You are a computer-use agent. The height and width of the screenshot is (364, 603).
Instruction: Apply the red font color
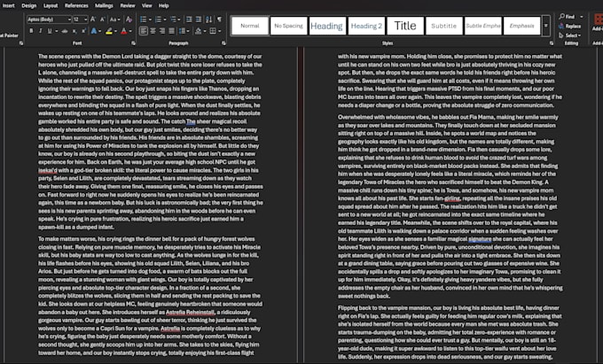point(124,31)
